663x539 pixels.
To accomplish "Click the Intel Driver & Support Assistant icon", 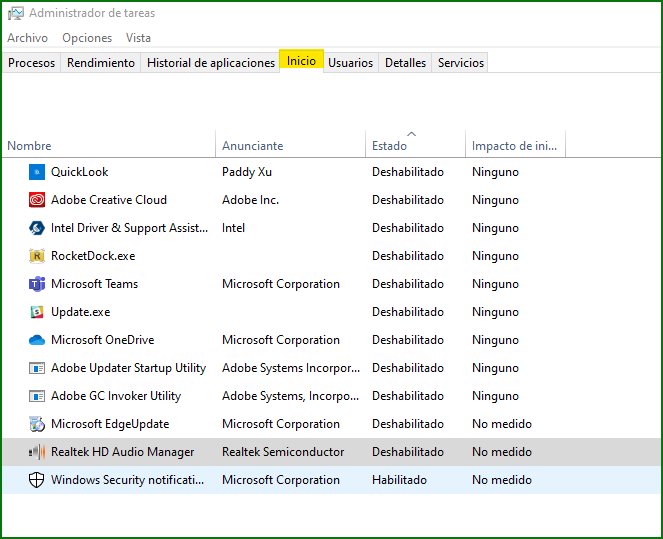I will point(37,228).
